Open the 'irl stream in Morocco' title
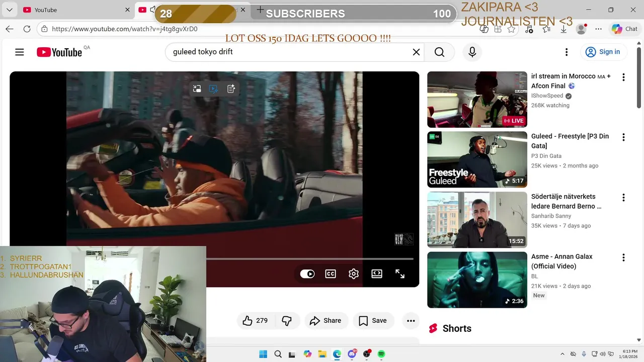The image size is (644, 362). [x=571, y=81]
